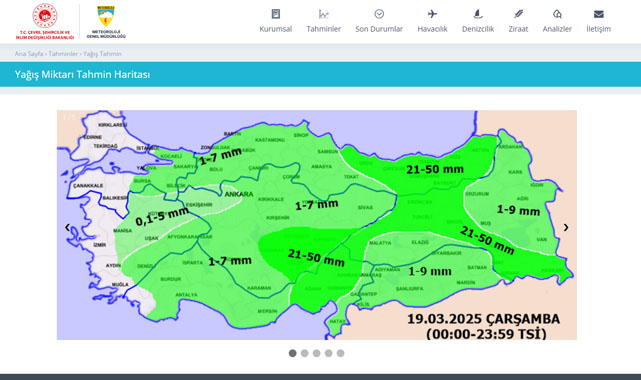Open the Havacılık airplane icon
The width and height of the screenshot is (641, 380).
432,14
